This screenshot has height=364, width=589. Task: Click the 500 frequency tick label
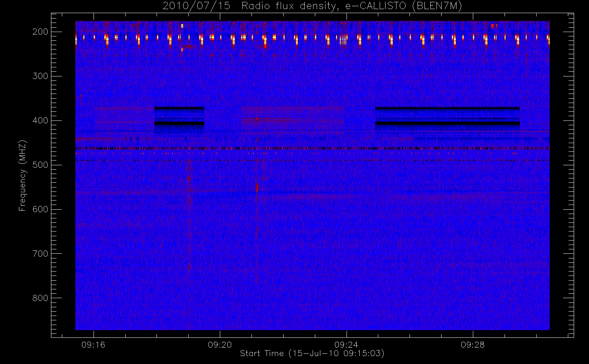tap(40, 165)
